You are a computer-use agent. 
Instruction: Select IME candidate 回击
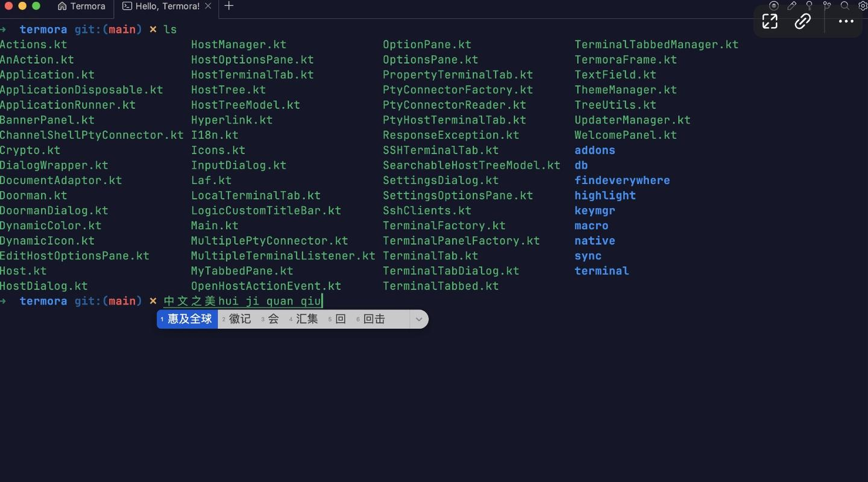click(371, 319)
